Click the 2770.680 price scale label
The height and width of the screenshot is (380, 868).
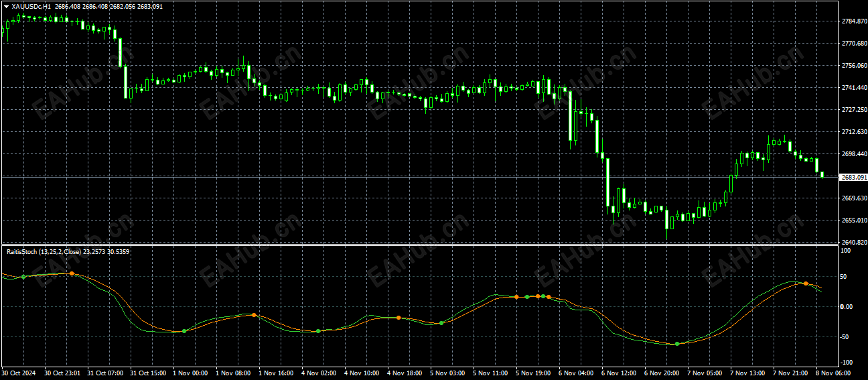coord(853,44)
